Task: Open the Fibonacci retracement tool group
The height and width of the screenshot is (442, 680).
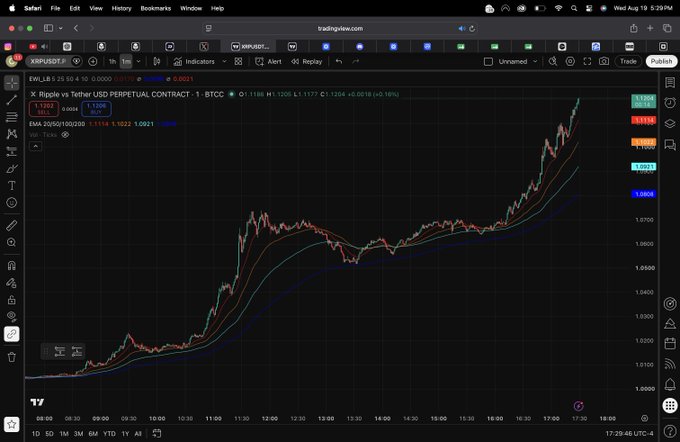Action: [12, 117]
